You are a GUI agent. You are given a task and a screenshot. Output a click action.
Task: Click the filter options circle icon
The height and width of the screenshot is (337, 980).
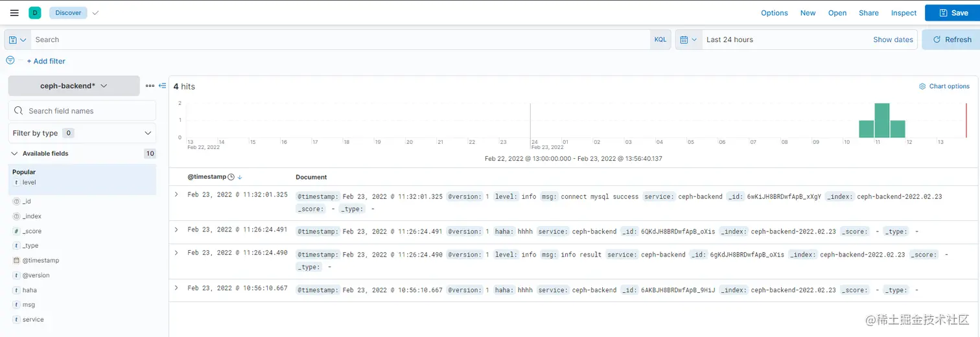[x=10, y=60]
